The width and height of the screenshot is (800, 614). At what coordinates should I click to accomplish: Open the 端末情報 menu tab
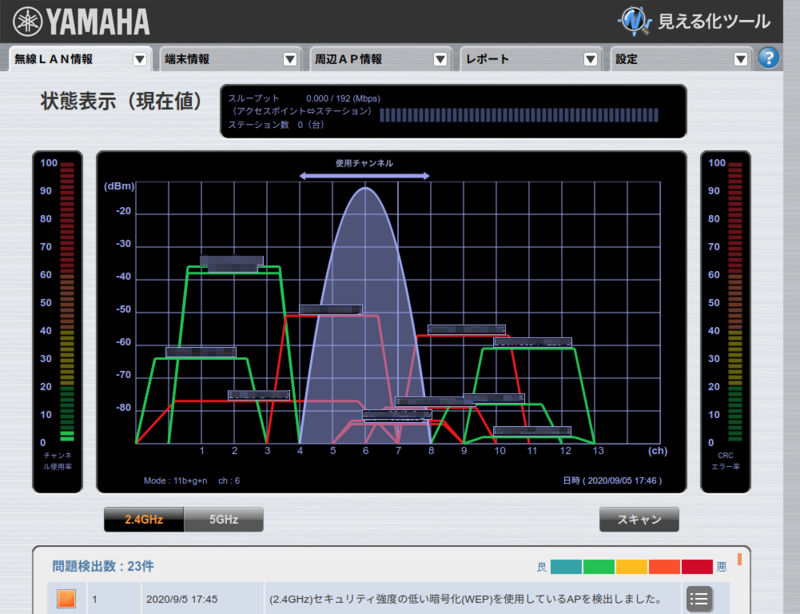(231, 59)
